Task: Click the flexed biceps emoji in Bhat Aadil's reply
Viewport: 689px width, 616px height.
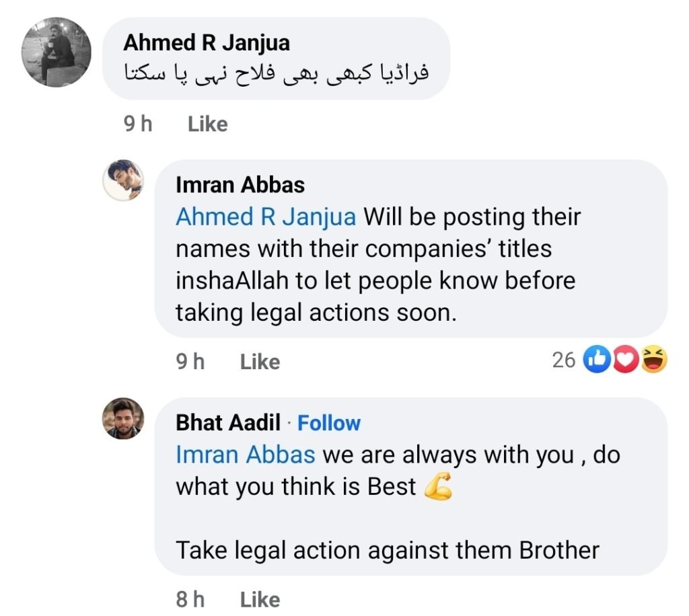Action: click(438, 488)
